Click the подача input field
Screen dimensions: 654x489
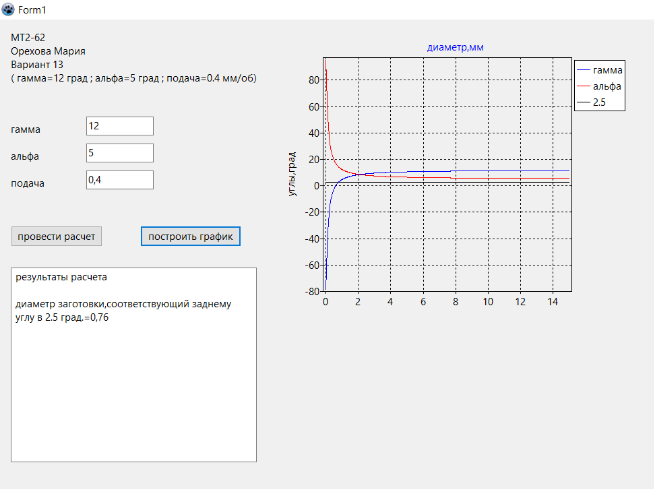pyautogui.click(x=120, y=180)
